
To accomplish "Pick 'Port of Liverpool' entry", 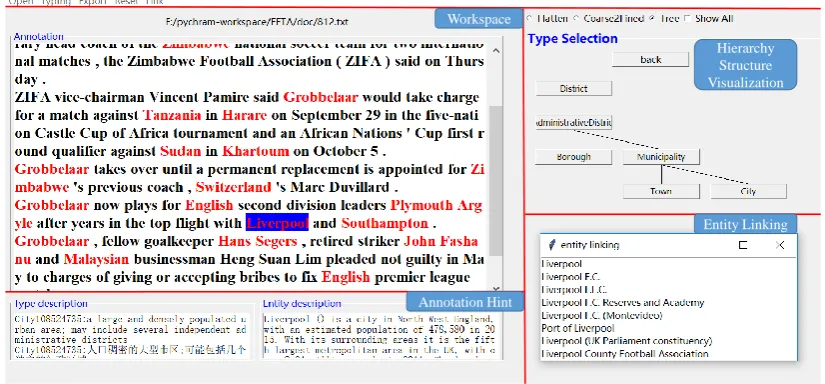I will point(578,328).
